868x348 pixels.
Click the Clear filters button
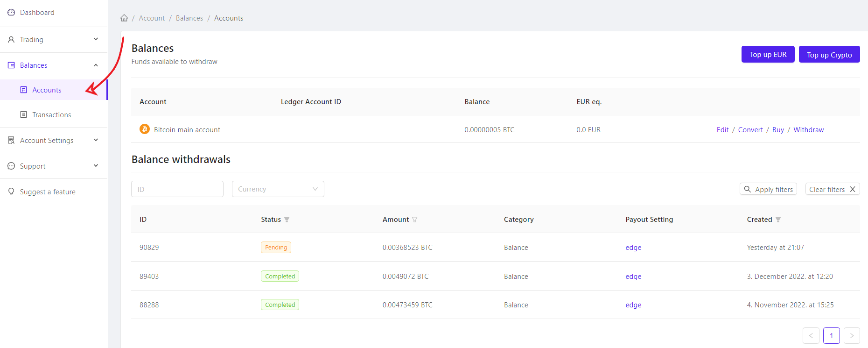click(x=833, y=189)
